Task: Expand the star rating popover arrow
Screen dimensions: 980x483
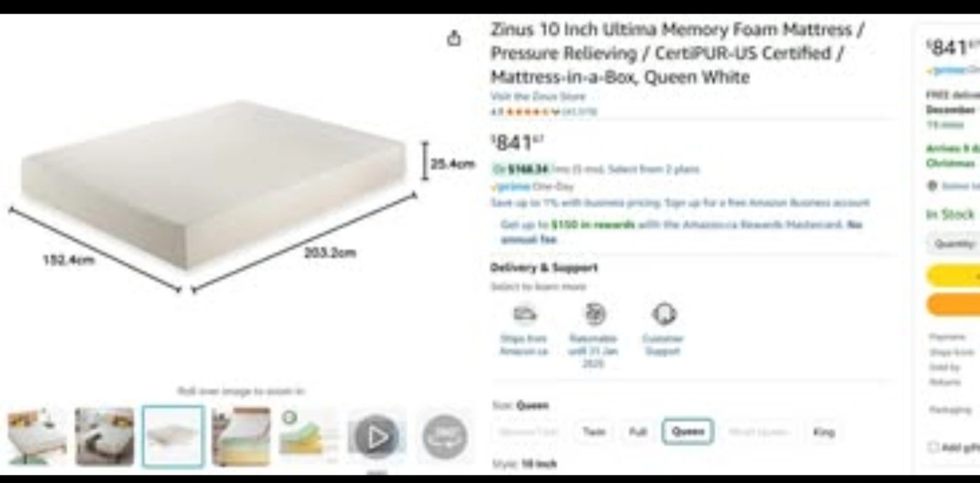Action: click(556, 112)
